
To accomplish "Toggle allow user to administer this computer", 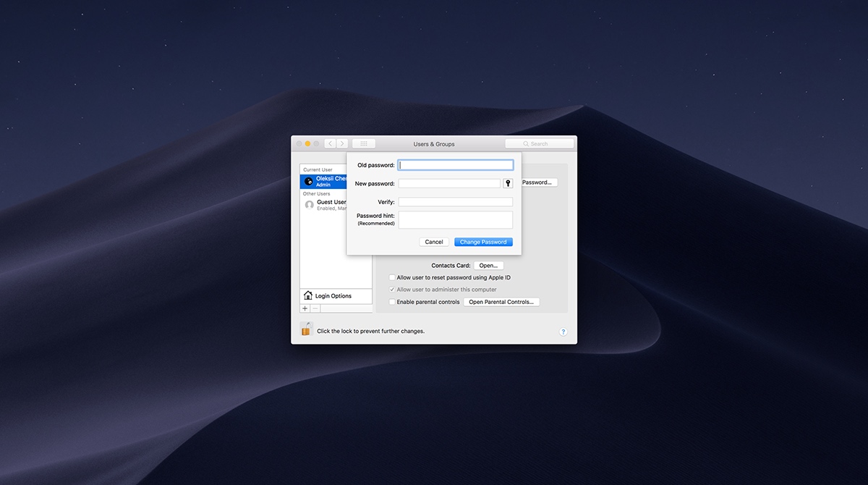I will 393,290.
